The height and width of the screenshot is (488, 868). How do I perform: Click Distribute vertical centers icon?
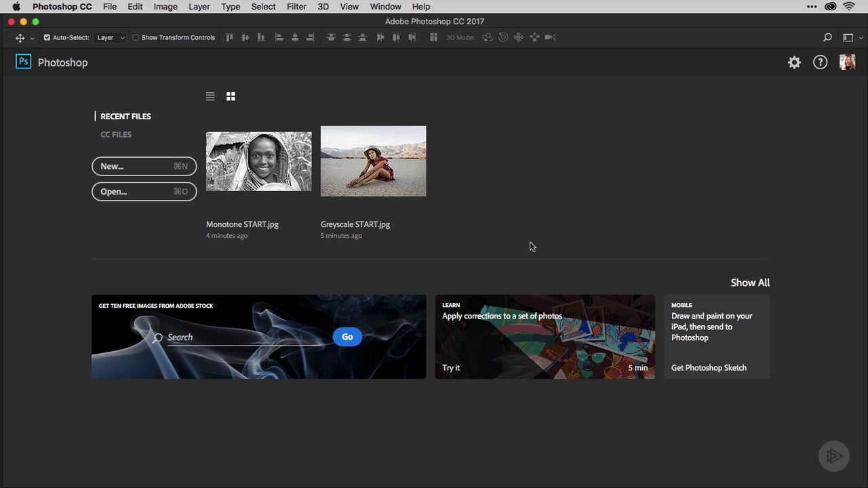(x=347, y=37)
